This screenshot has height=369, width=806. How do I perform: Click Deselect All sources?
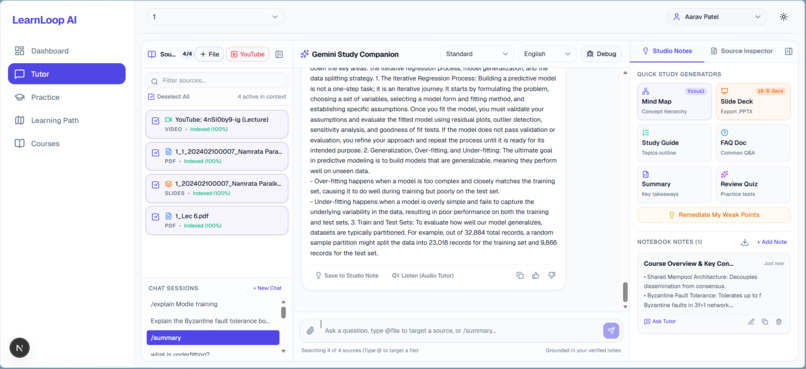(x=169, y=97)
